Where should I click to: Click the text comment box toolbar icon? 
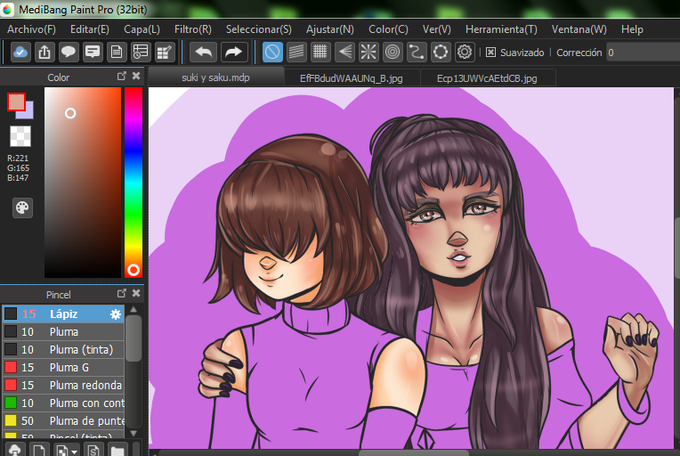pos(92,52)
